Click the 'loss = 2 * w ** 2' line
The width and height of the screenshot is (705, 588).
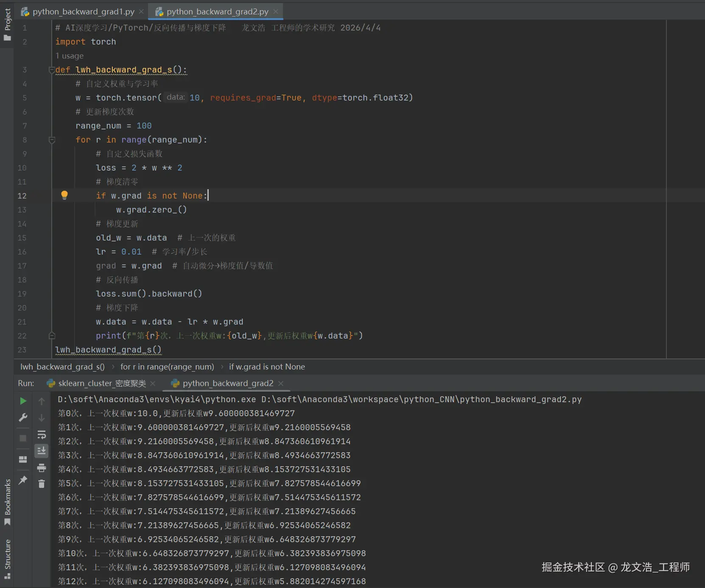coord(139,168)
